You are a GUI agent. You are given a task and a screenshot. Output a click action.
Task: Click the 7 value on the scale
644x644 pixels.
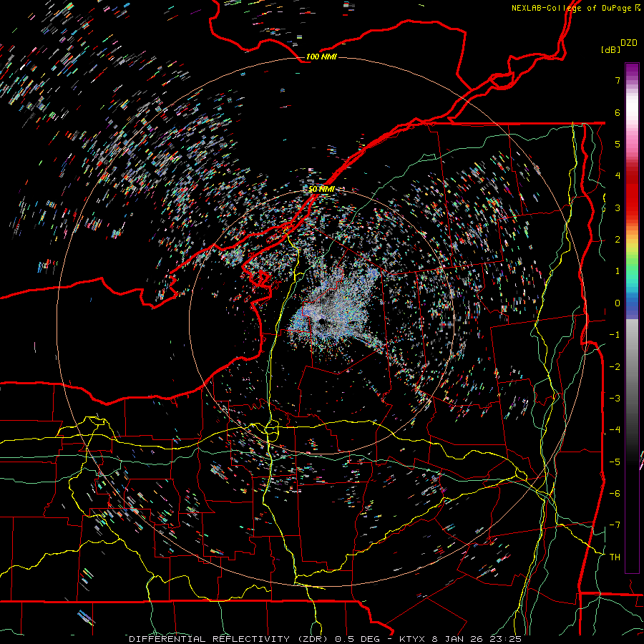618,80
